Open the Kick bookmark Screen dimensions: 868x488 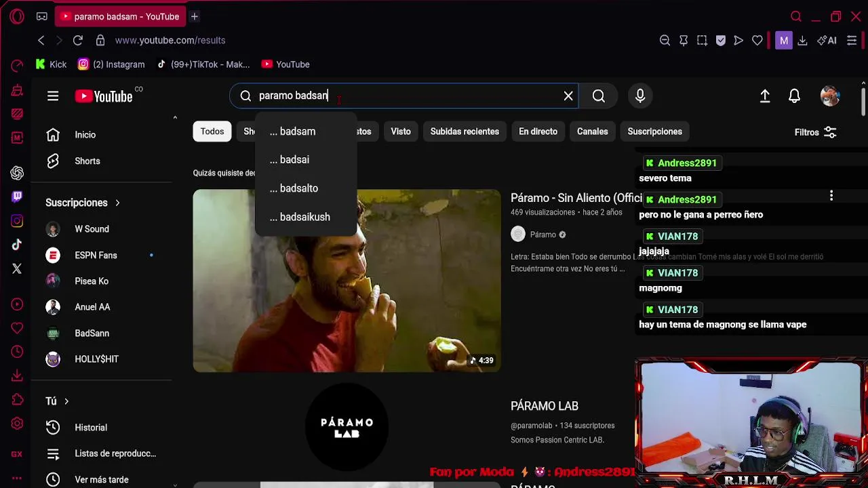(51, 64)
